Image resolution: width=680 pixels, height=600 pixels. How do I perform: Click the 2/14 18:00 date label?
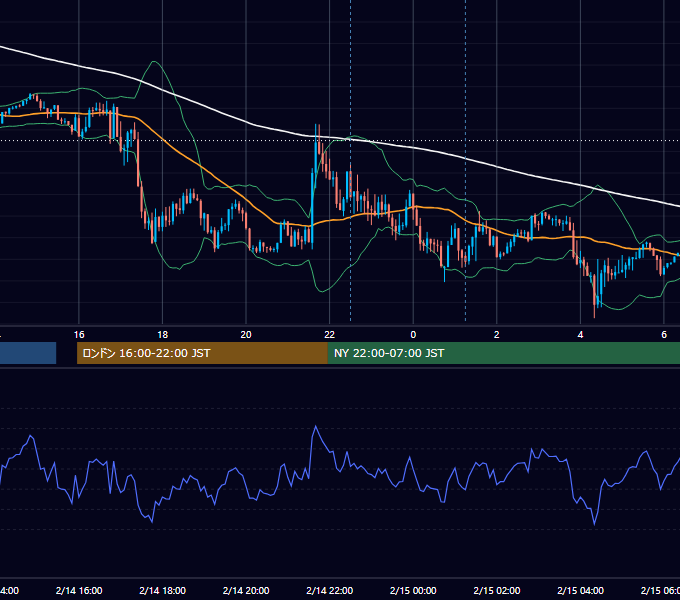(x=163, y=590)
